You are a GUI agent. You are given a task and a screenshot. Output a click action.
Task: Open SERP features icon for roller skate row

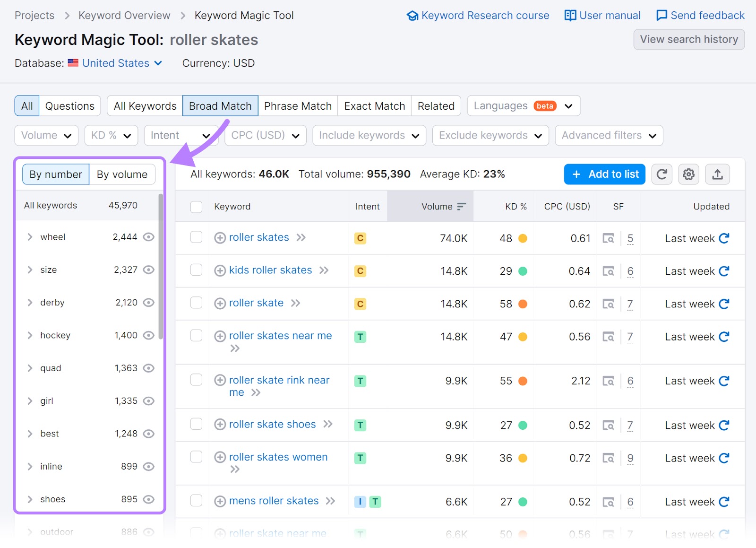coord(608,304)
